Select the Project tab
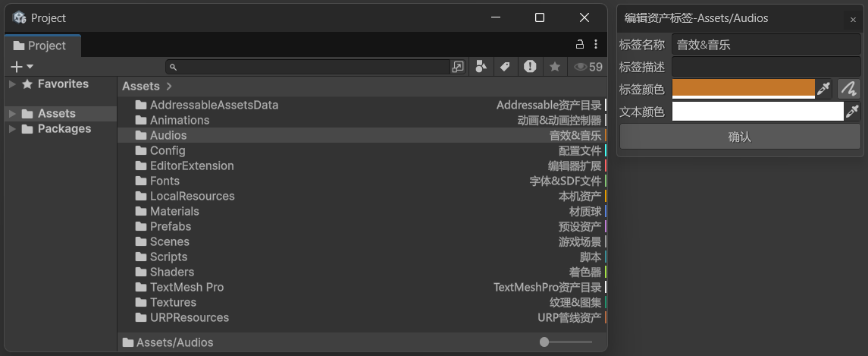 [x=40, y=46]
